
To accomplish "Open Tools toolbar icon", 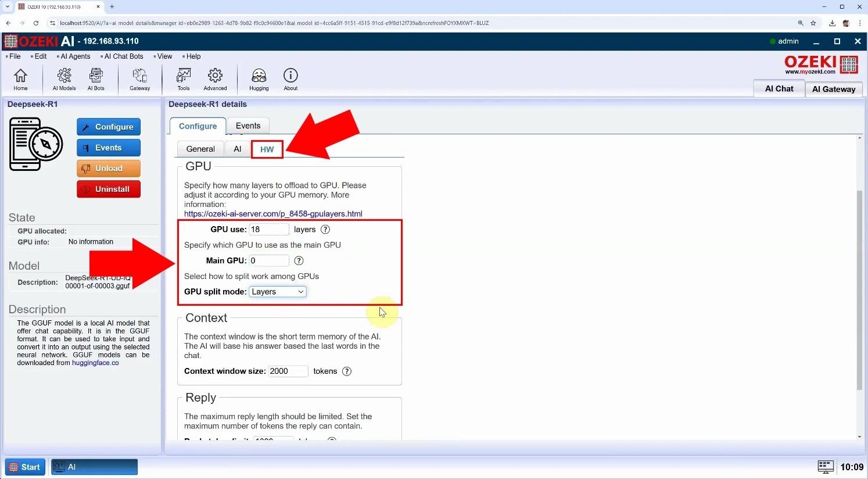I will (x=184, y=79).
